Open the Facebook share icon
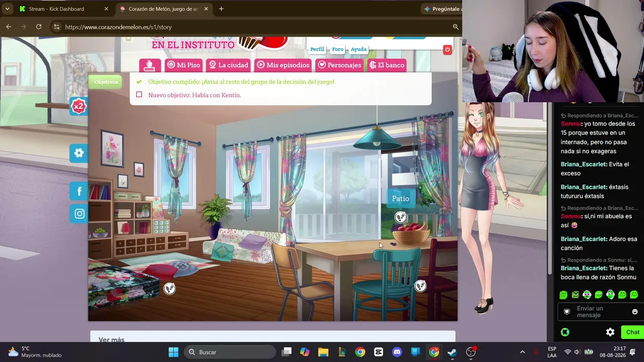 coord(79,191)
